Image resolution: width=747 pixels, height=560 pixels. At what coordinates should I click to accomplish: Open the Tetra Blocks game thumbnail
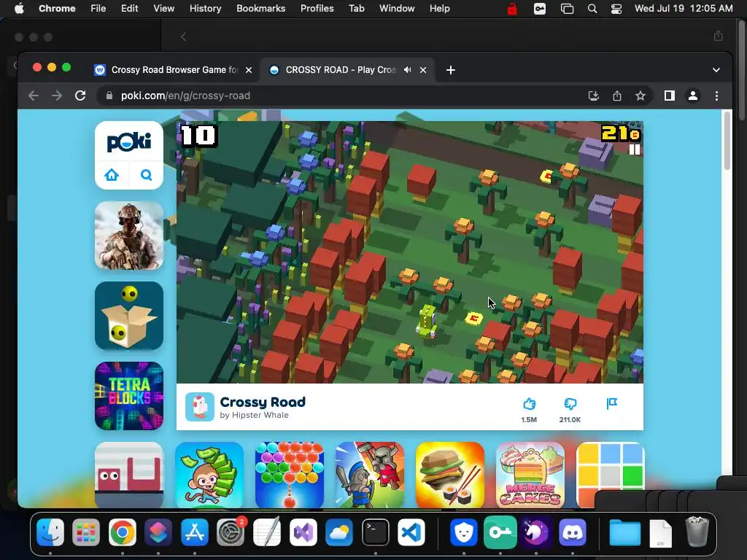[129, 396]
